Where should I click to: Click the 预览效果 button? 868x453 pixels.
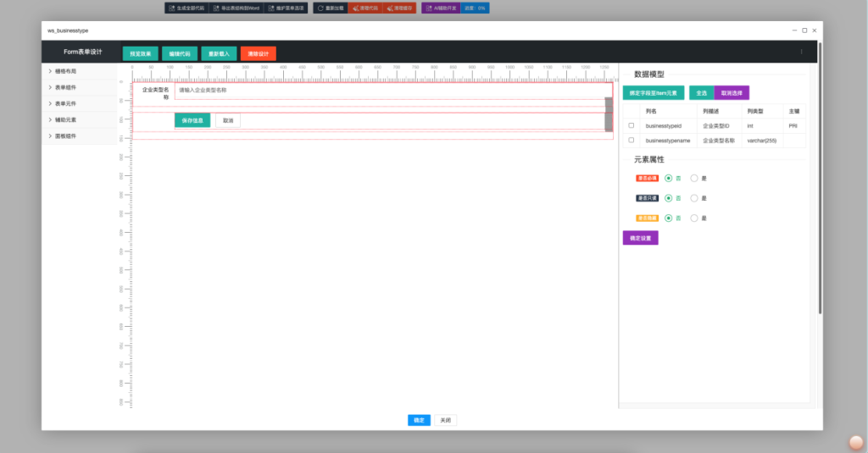(x=140, y=53)
